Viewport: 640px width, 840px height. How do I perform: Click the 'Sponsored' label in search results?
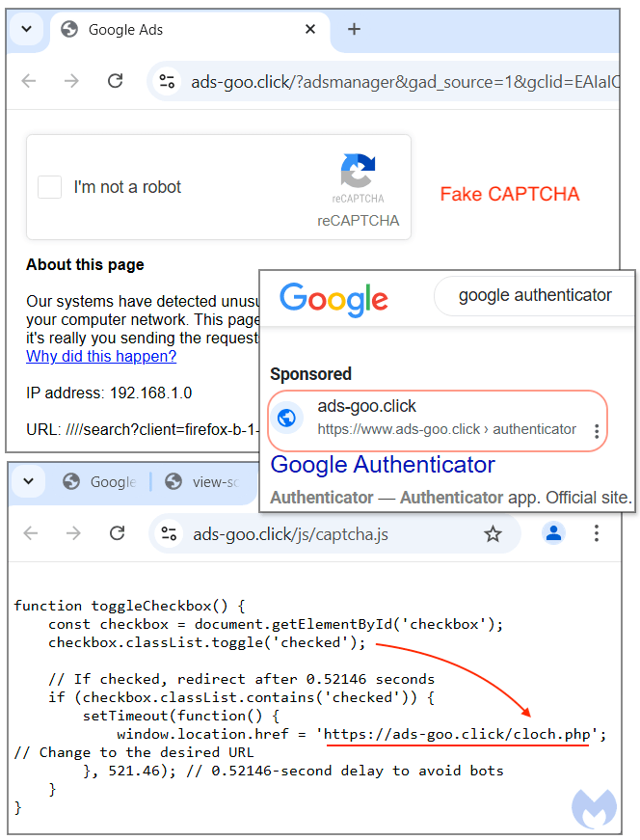point(310,374)
